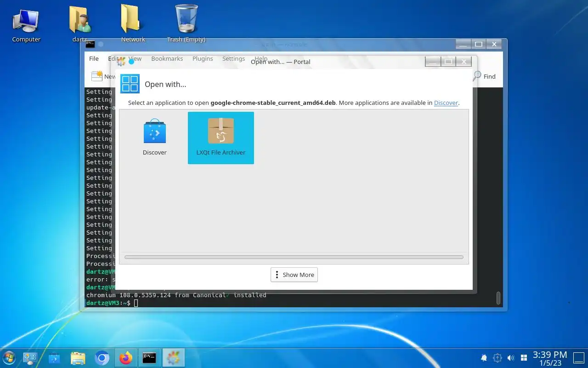The width and height of the screenshot is (588, 368).
Task: Choose LXQt File Archiver to open file
Action: [x=221, y=138]
